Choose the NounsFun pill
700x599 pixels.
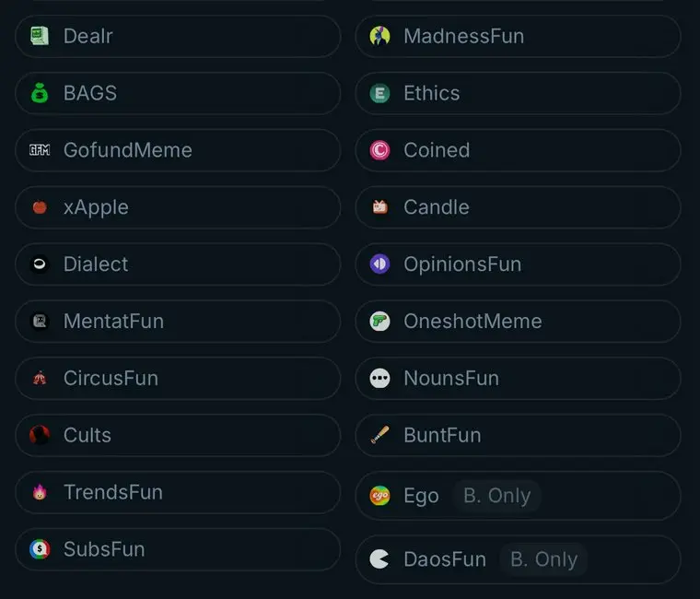coord(518,379)
